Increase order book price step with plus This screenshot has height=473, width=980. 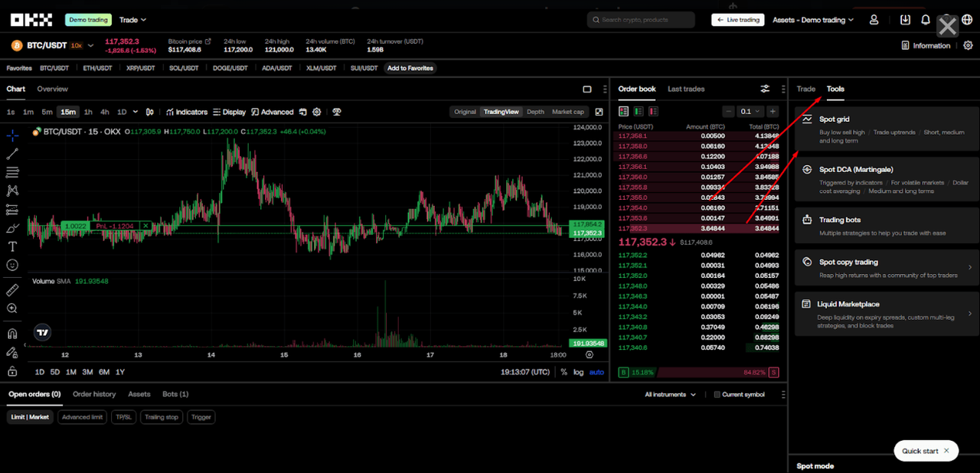coord(773,112)
